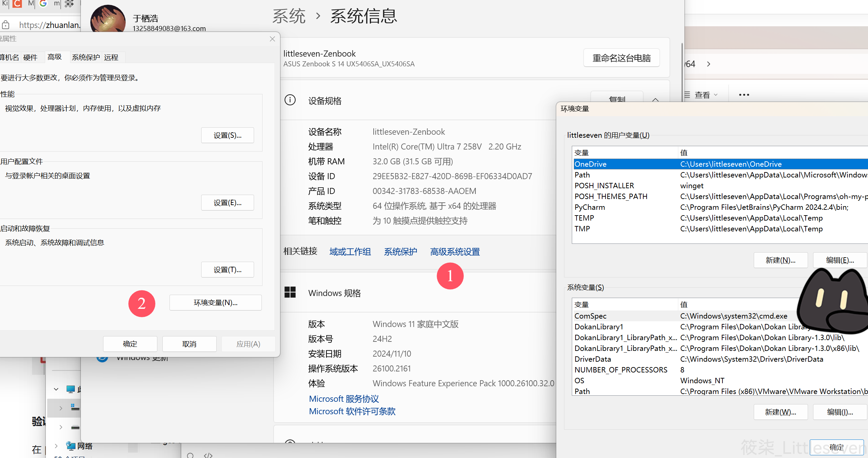Click the disabled 应用(A) button
The image size is (868, 458).
248,344
